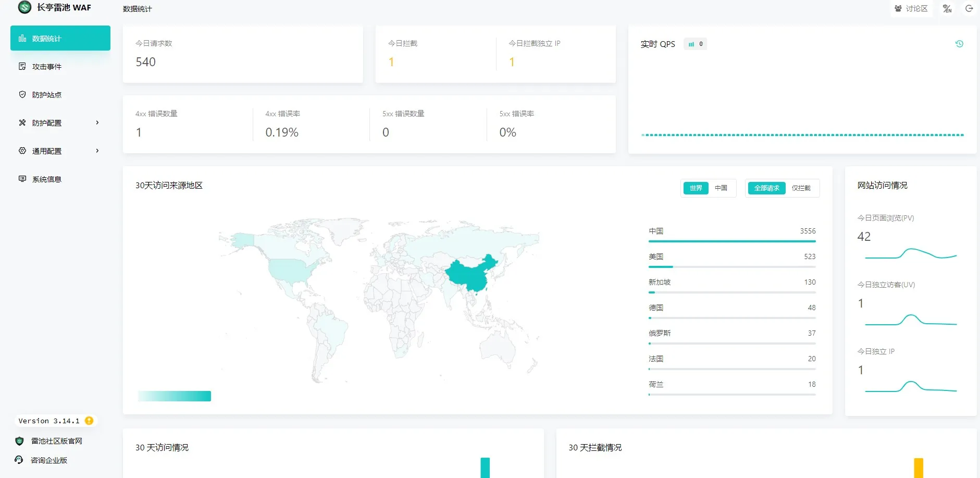The height and width of the screenshot is (478, 980).
Task: Click the logout arrow icon
Action: click(x=969, y=8)
